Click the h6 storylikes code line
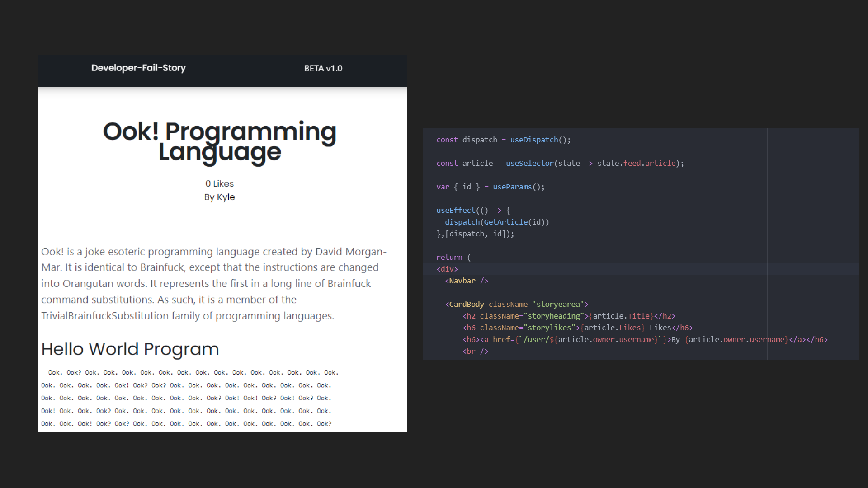 point(578,328)
